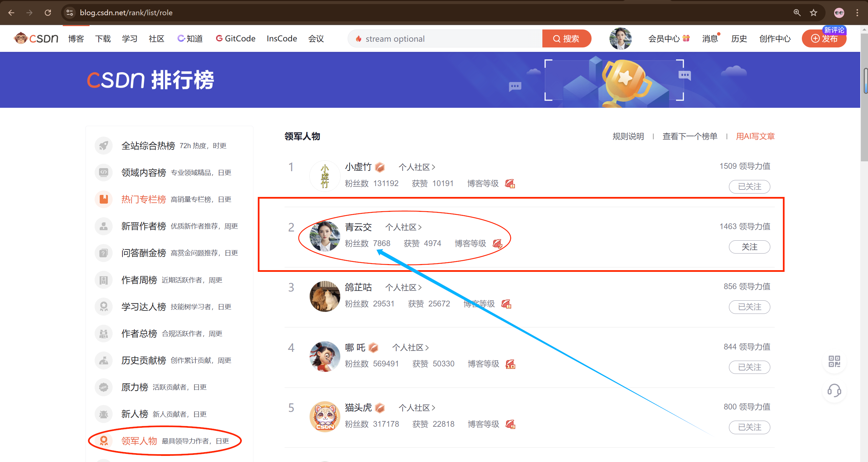The image size is (868, 462).
Task: Open 历史 in the navbar
Action: click(739, 39)
